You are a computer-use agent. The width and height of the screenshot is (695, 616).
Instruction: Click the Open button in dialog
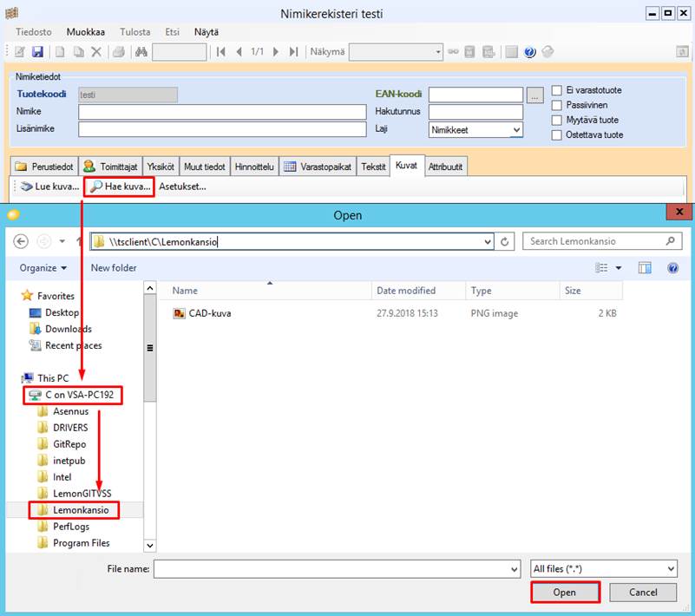(x=565, y=593)
